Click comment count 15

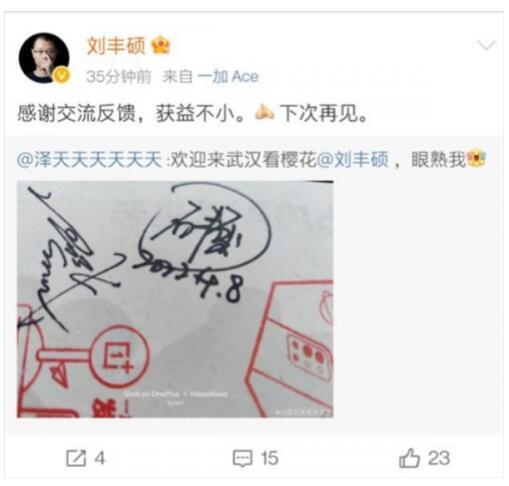269,458
